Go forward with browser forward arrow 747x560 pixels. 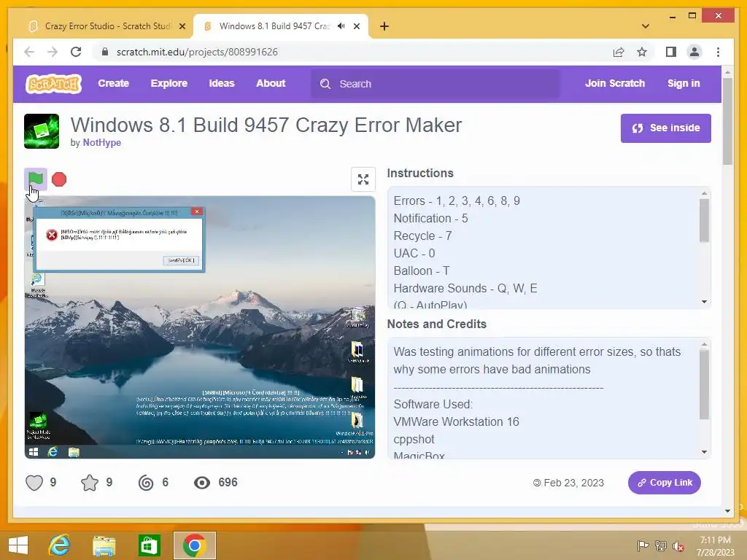point(53,52)
